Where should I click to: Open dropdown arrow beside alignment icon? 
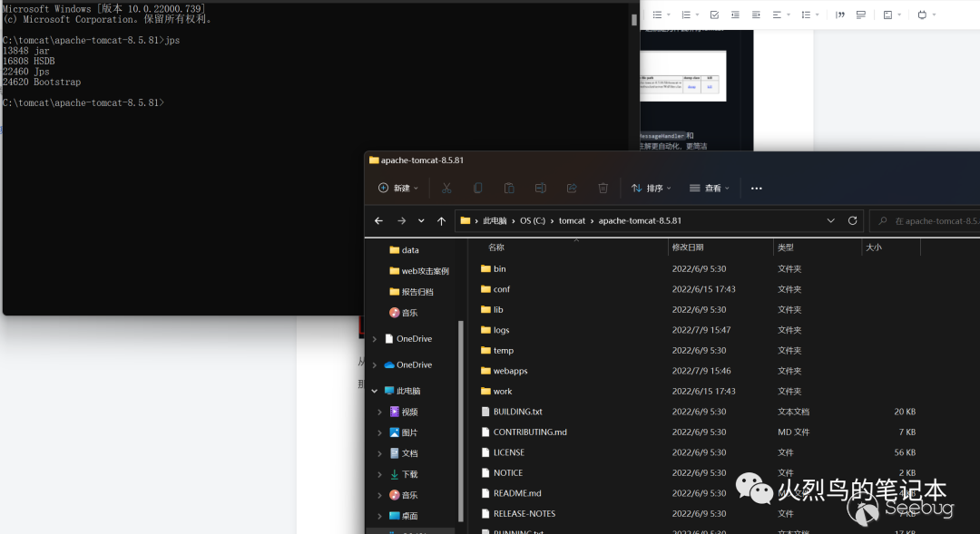789,15
